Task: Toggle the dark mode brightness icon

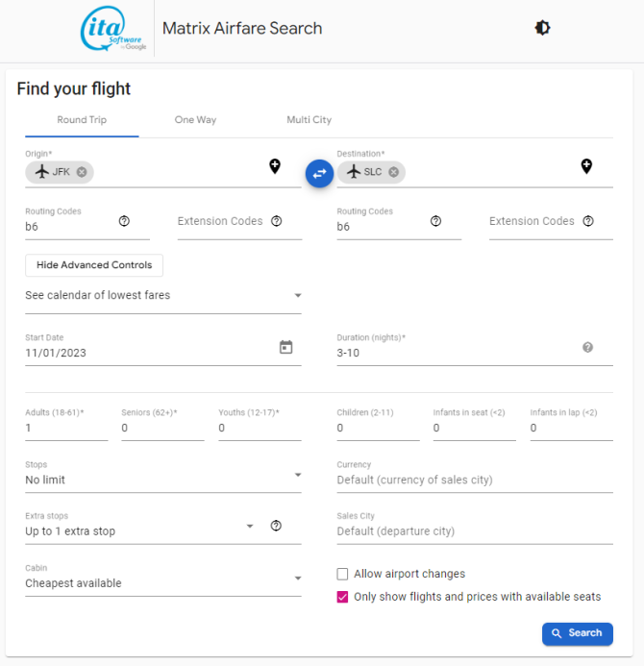Action: coord(542,28)
